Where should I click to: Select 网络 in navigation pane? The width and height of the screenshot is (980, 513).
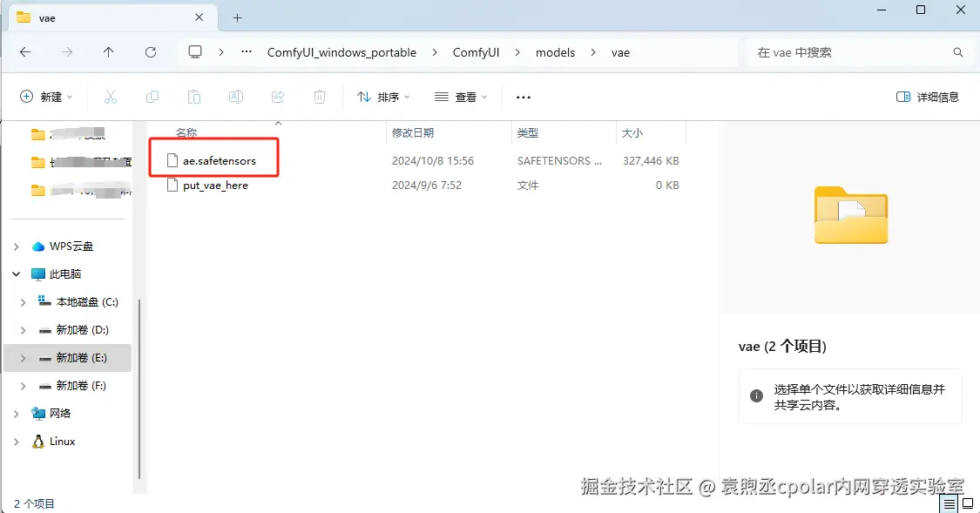click(x=60, y=413)
